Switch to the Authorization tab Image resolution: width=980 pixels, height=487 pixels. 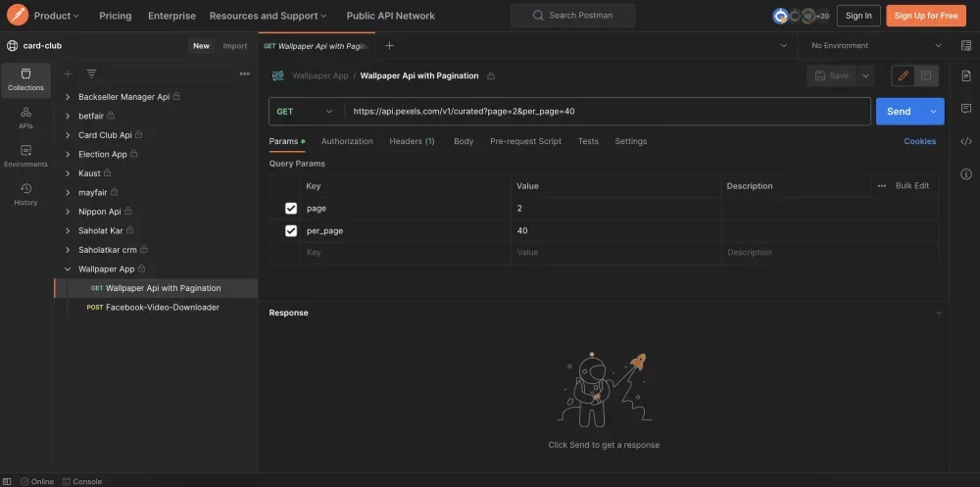(347, 141)
